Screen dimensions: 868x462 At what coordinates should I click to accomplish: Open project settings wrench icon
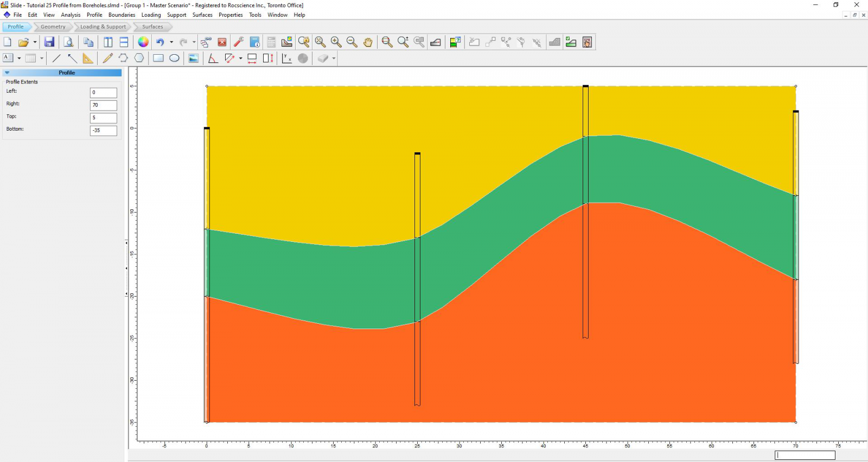click(238, 42)
